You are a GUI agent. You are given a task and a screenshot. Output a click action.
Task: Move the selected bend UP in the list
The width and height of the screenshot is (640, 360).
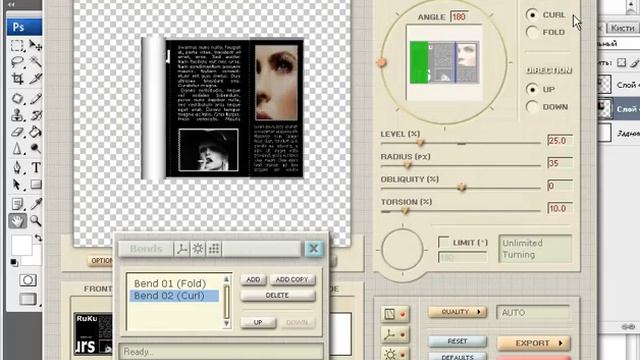point(258,322)
